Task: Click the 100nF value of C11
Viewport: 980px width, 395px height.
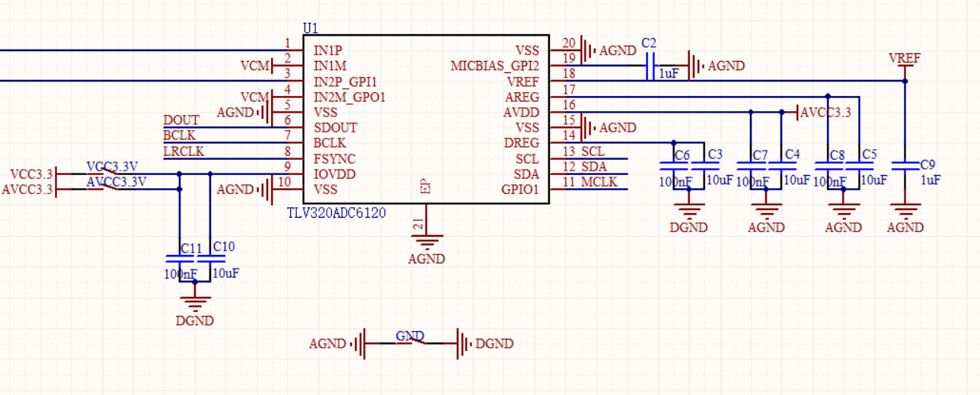Action: (x=180, y=273)
